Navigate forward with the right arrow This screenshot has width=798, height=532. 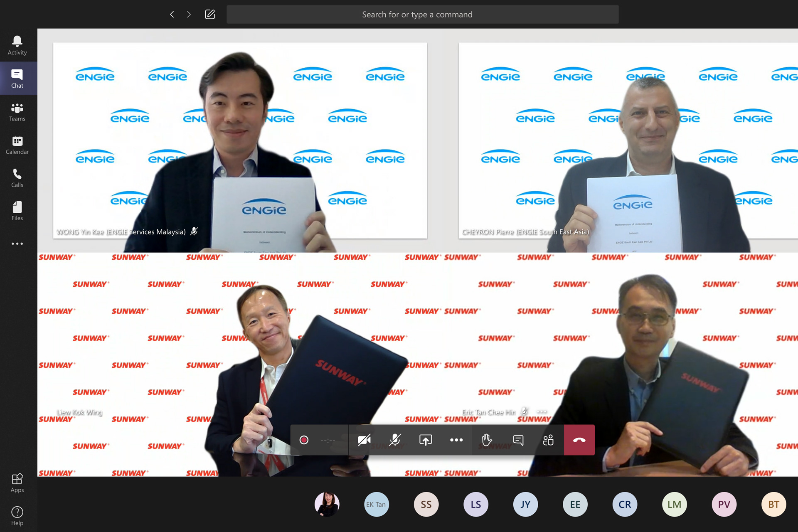(189, 15)
